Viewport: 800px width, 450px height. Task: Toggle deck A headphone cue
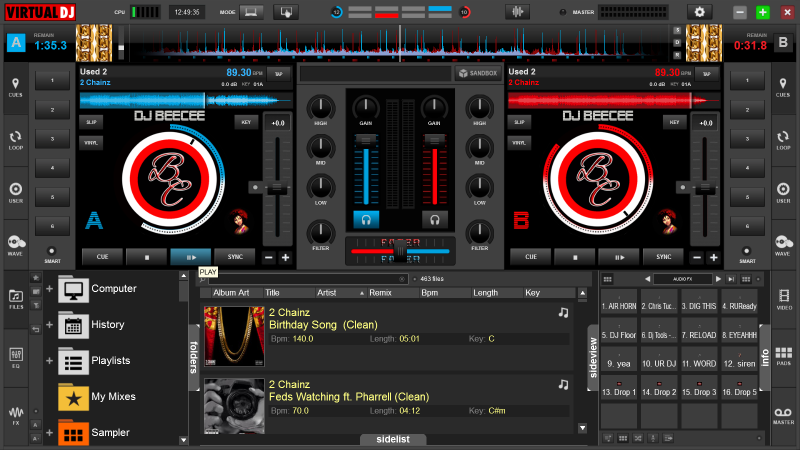click(366, 219)
